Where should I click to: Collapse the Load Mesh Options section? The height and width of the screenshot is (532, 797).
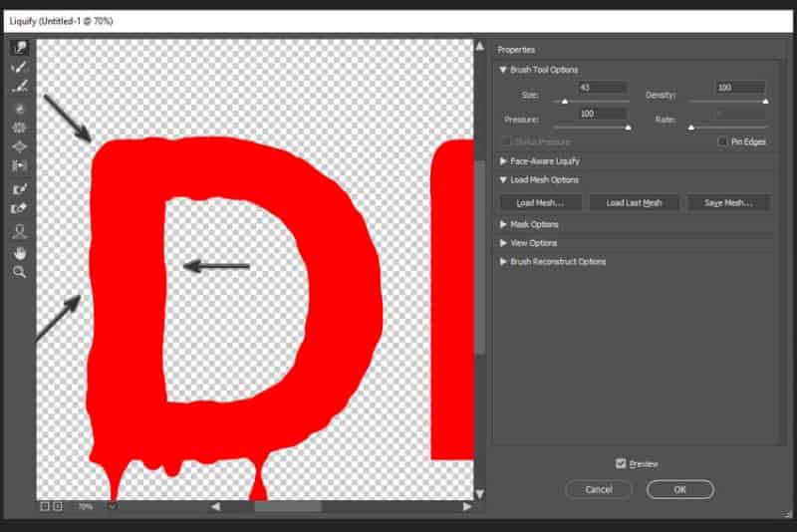(x=503, y=180)
